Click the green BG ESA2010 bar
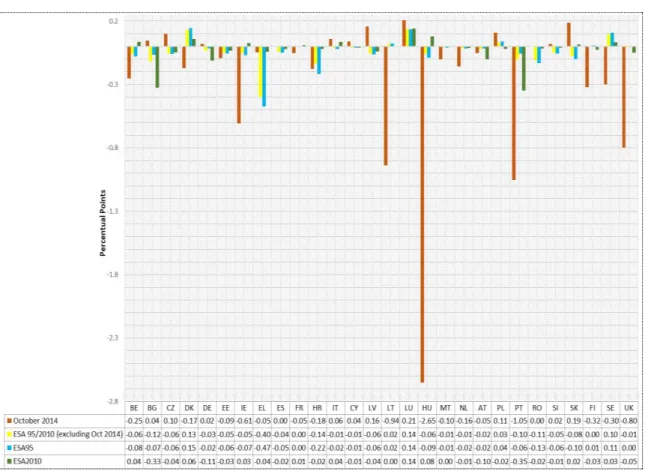Viewport: 648px width, 471px height. [x=157, y=67]
